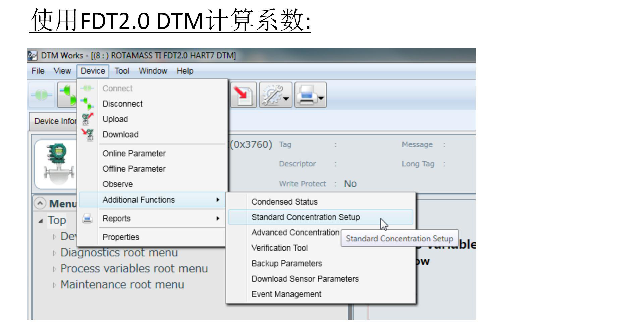Close the open Device menu
This screenshot has width=644, height=334.
pos(93,71)
